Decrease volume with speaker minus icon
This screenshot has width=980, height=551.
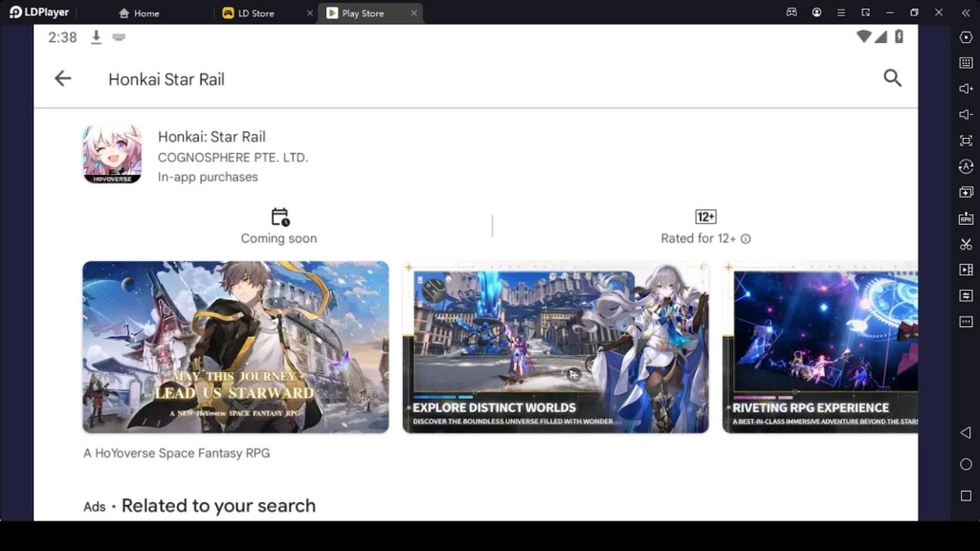pos(966,115)
